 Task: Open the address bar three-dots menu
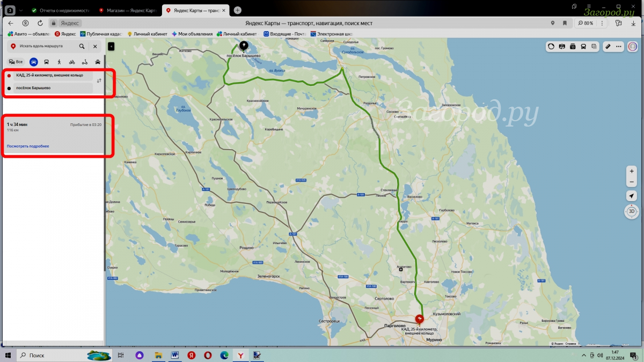pyautogui.click(x=603, y=23)
